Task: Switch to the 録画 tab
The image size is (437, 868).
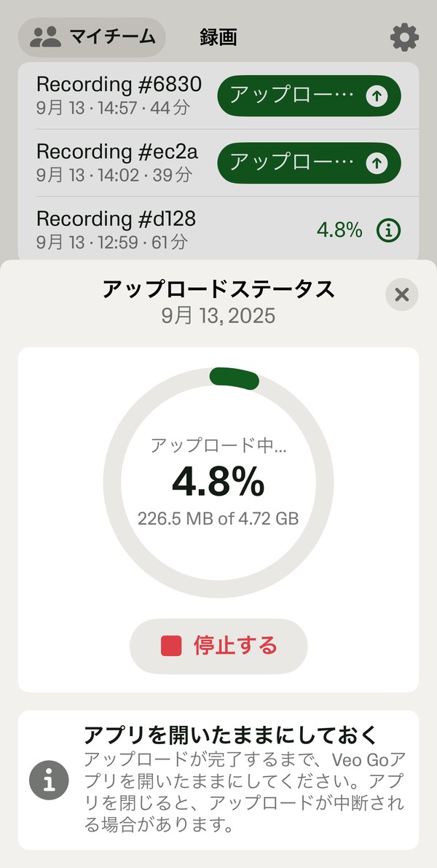Action: coord(218,37)
